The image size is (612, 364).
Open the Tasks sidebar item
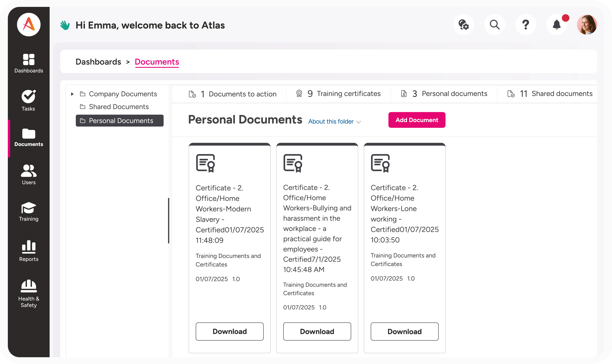pyautogui.click(x=28, y=101)
